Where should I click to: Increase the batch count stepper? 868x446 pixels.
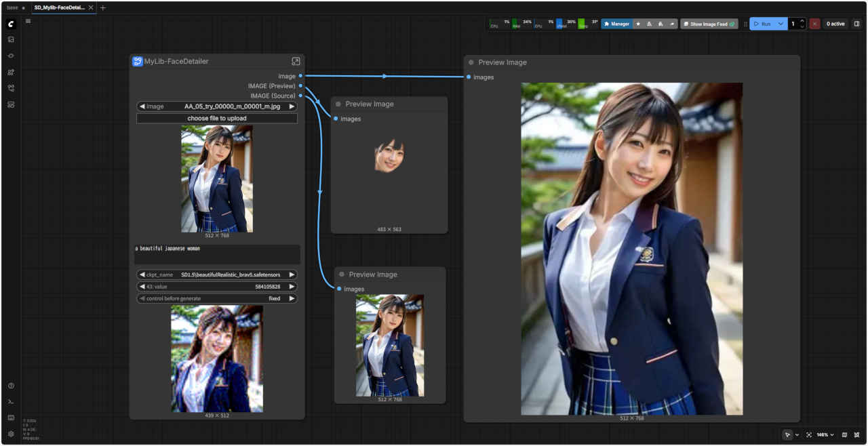coord(802,21)
